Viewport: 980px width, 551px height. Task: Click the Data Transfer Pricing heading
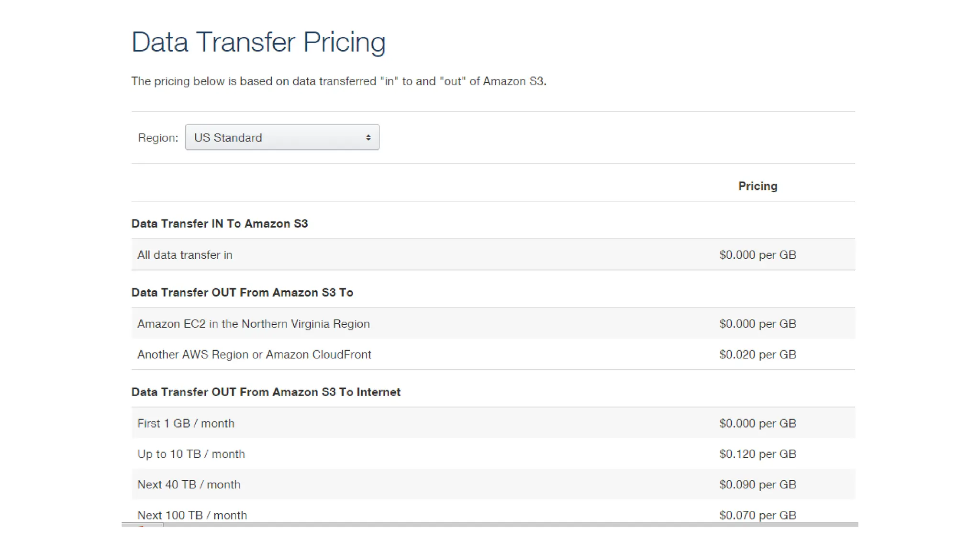[258, 42]
